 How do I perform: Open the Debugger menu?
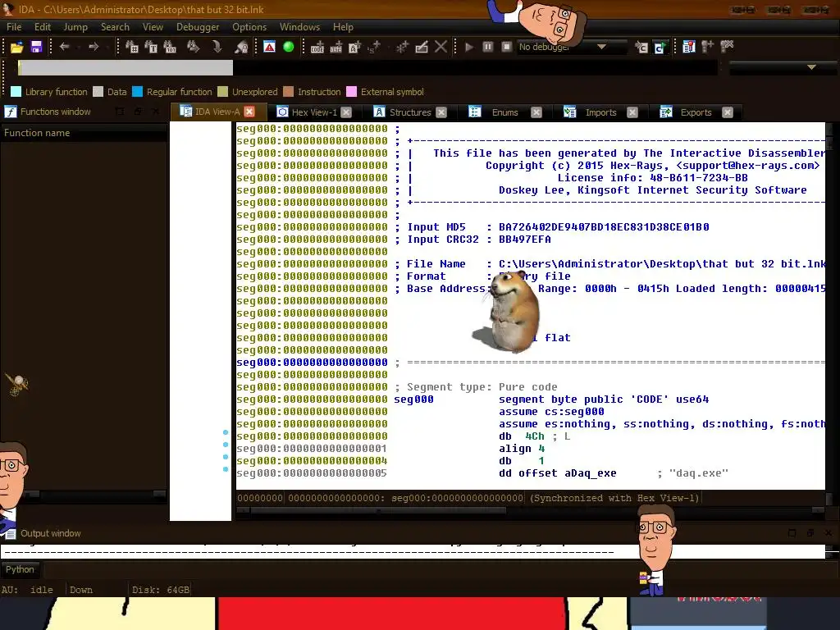point(198,27)
